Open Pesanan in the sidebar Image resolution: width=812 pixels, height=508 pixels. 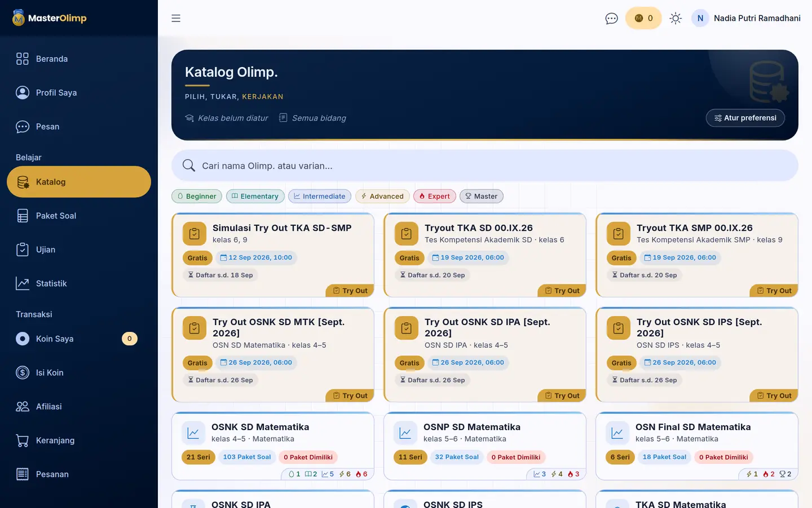click(79, 474)
